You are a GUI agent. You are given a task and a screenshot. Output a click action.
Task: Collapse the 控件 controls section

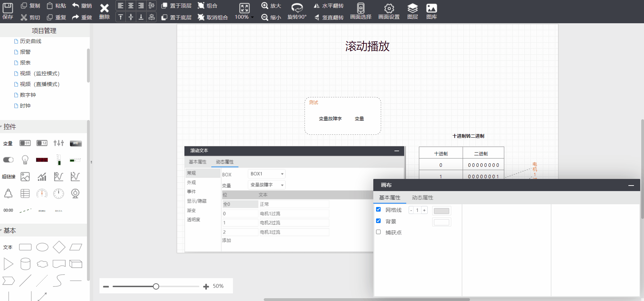click(9, 127)
